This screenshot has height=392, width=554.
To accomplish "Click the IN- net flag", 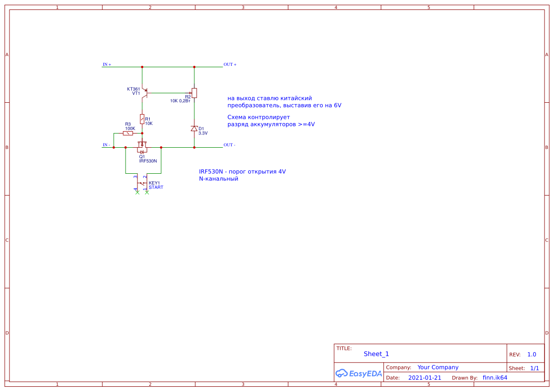I will 106,144.
